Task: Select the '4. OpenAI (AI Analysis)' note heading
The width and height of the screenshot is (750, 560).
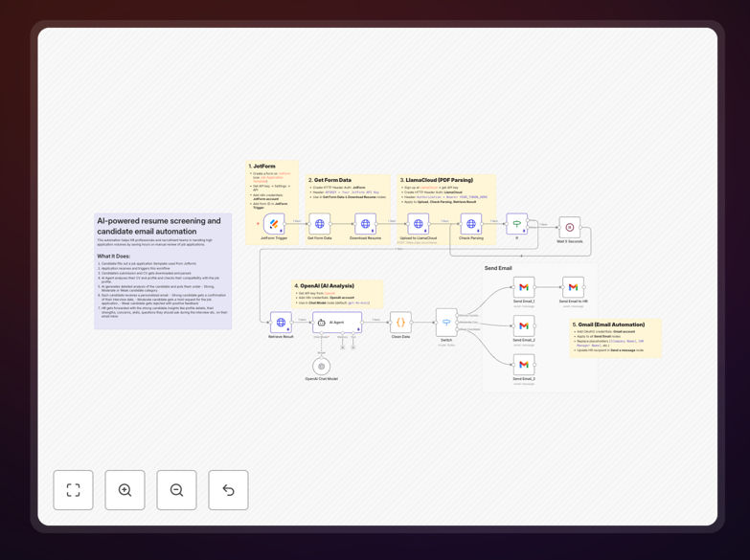Action: 325,285
